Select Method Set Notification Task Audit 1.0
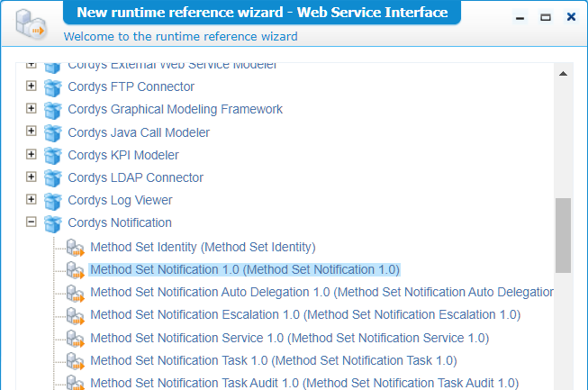This screenshot has height=390, width=588. pos(303,383)
